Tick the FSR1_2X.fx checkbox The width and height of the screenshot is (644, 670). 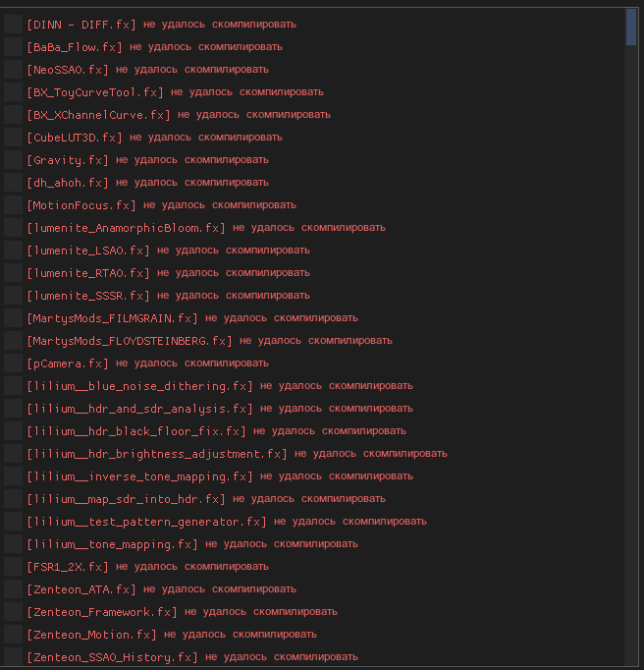click(13, 567)
